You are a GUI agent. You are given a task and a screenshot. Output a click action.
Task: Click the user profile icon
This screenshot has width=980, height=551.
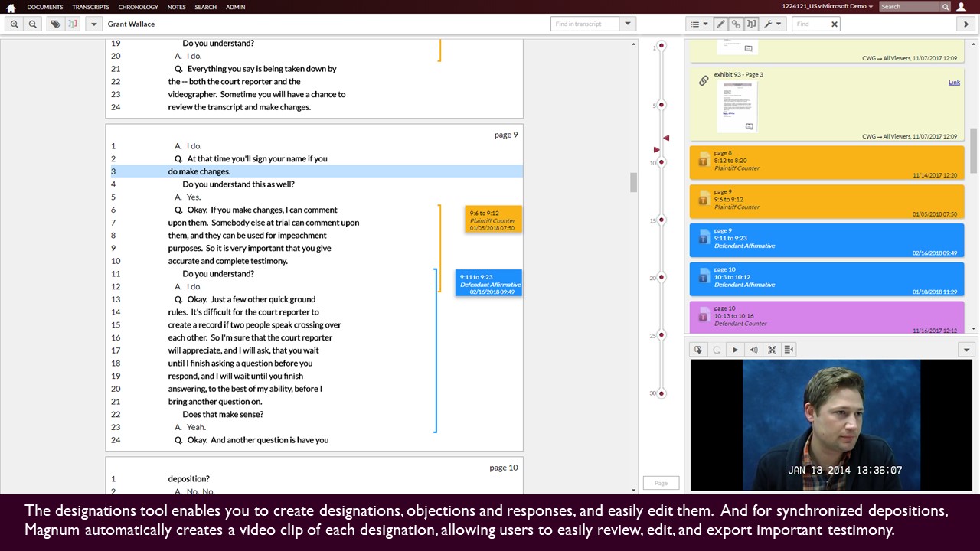962,7
